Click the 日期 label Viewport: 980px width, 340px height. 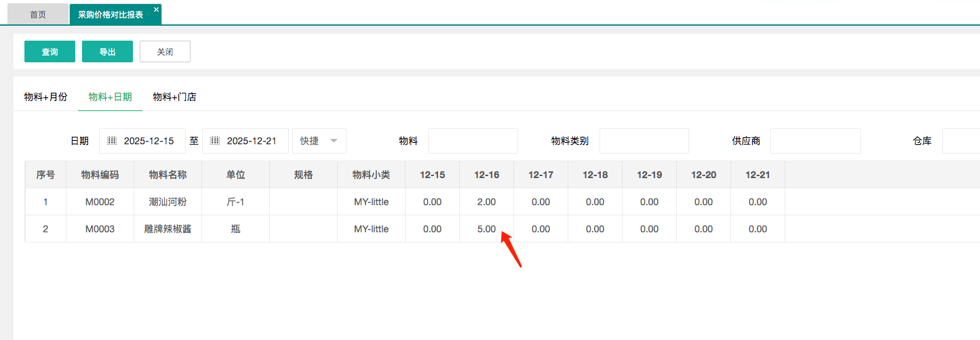79,141
